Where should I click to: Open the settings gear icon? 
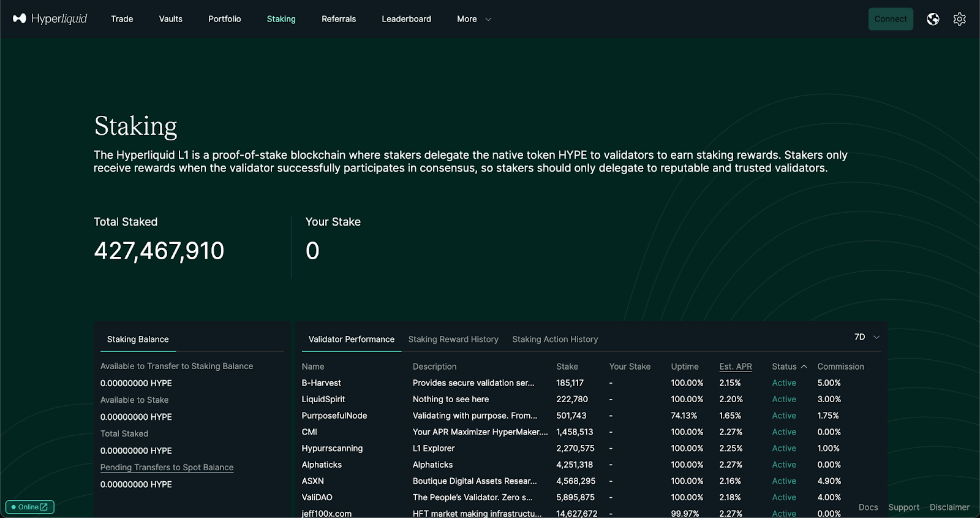(959, 19)
